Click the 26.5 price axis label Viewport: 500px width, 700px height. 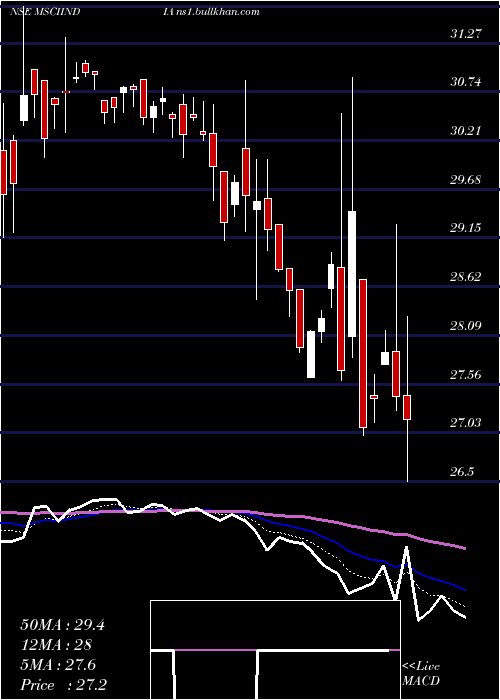(x=462, y=472)
